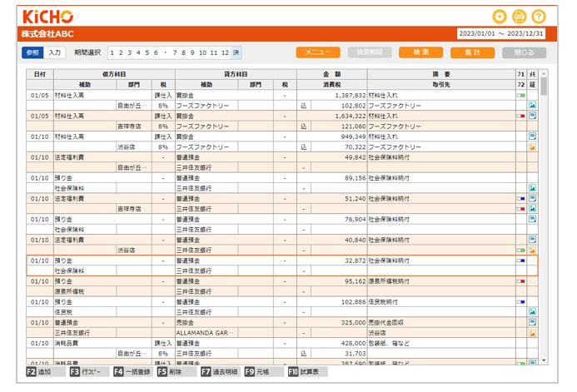Click the scrollbar down arrow of the journal table
Viewport: 577px width, 392px height.
click(x=544, y=360)
